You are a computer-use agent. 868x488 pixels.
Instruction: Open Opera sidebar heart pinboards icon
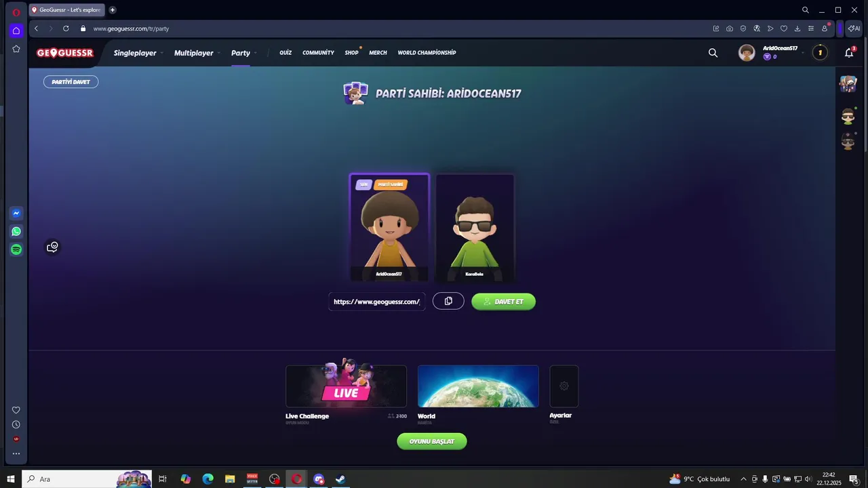tap(16, 410)
